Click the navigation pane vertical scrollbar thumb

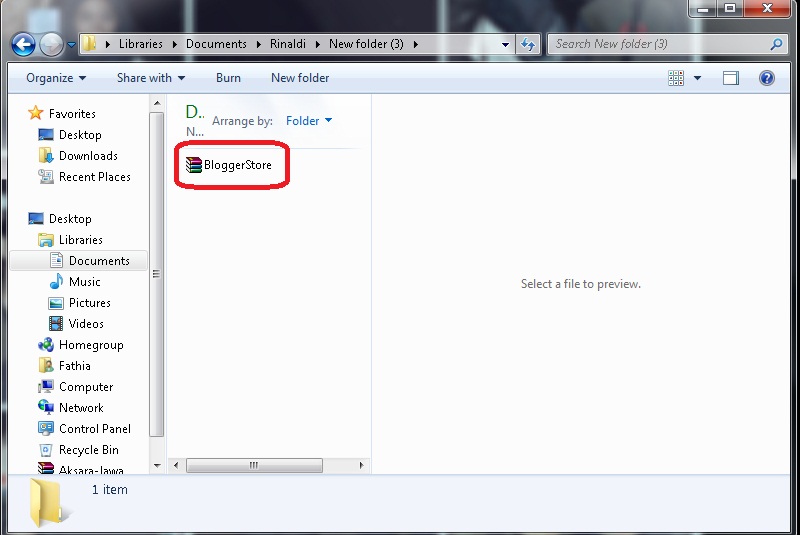[157, 274]
